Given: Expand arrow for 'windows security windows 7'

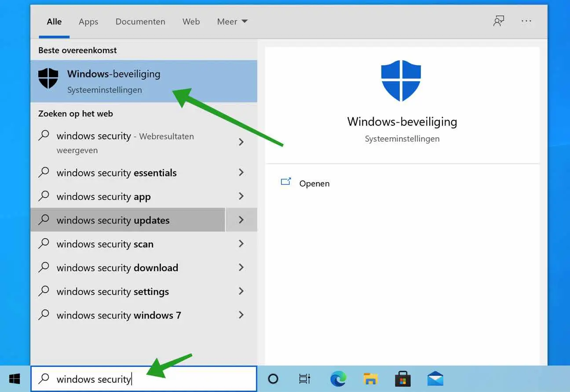Looking at the screenshot, I should tap(241, 315).
